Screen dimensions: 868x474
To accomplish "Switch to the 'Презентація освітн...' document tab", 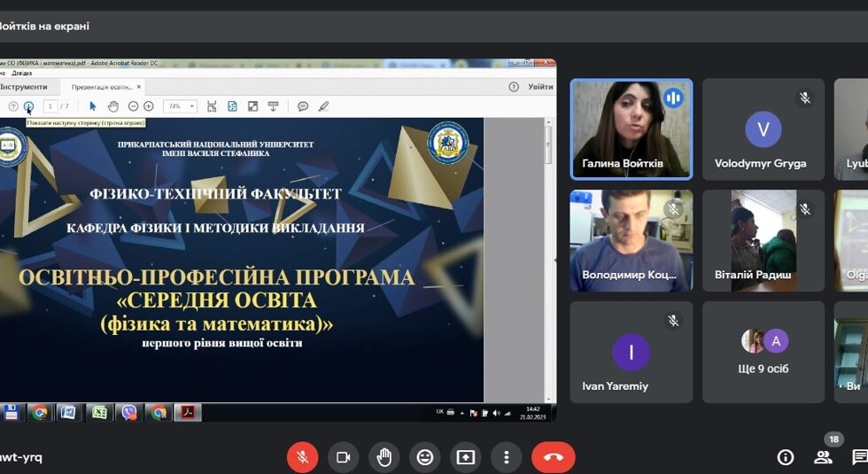I will tap(101, 87).
